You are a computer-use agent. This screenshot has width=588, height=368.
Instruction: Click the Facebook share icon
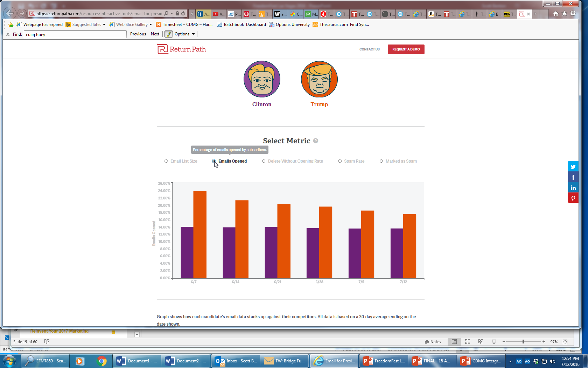click(x=573, y=177)
